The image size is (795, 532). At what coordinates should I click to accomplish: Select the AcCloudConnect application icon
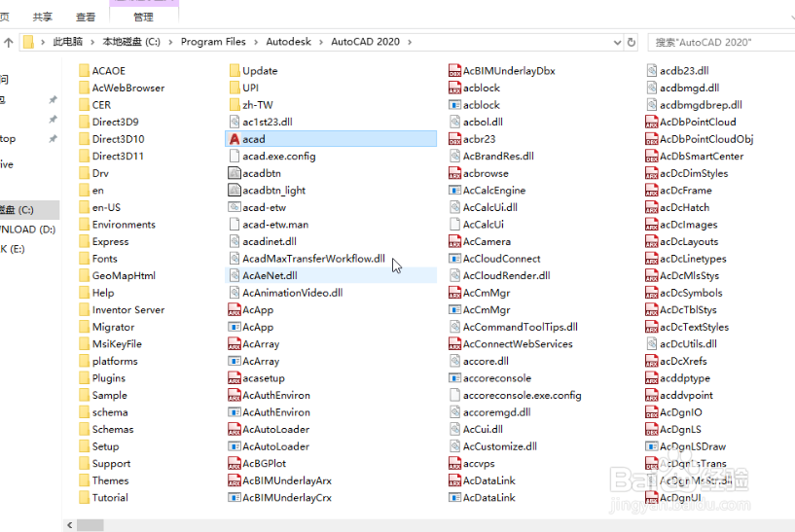[x=454, y=259]
